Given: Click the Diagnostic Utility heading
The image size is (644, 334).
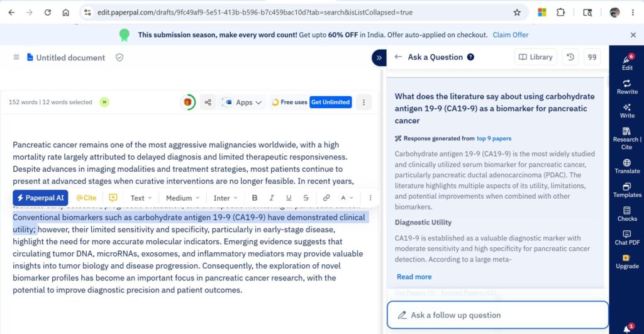Looking at the screenshot, I should pyautogui.click(x=423, y=222).
